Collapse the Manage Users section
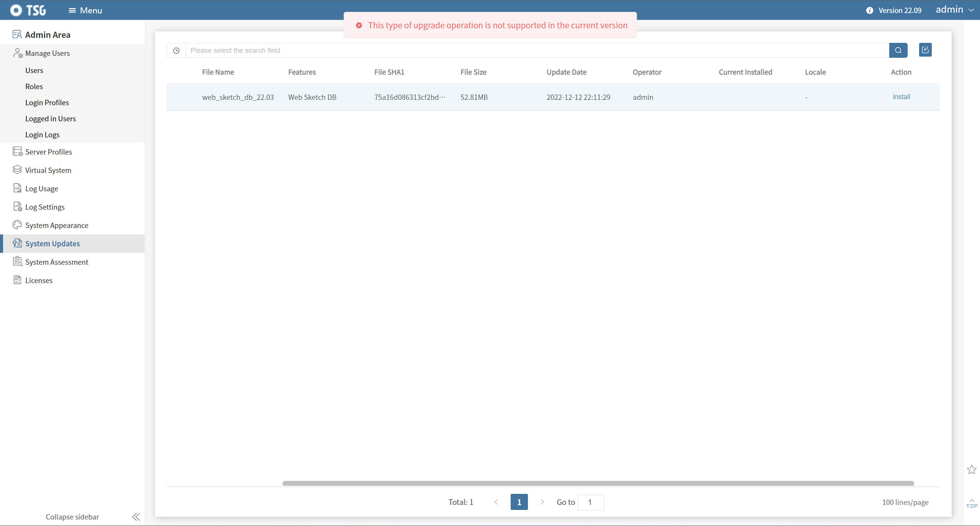This screenshot has width=980, height=526. (x=47, y=53)
